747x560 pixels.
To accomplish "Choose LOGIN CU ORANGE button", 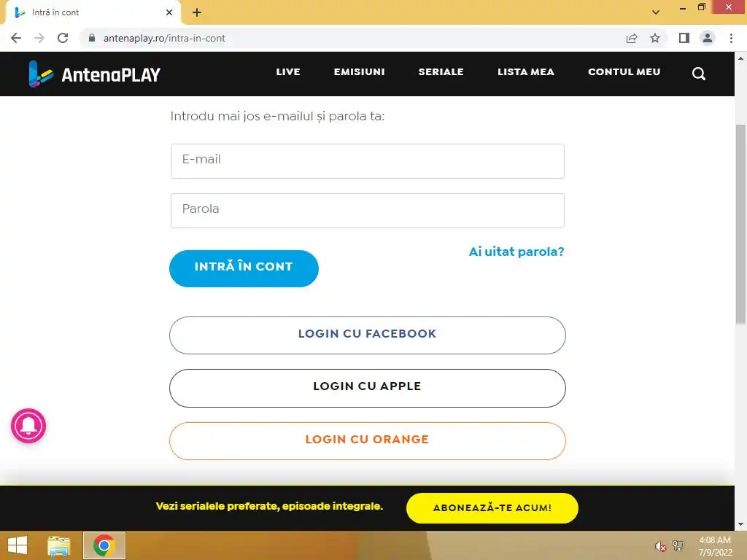I will click(x=368, y=441).
